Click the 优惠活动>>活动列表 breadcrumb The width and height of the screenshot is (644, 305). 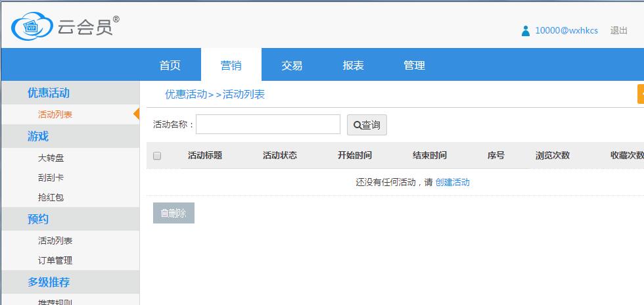tap(215, 95)
